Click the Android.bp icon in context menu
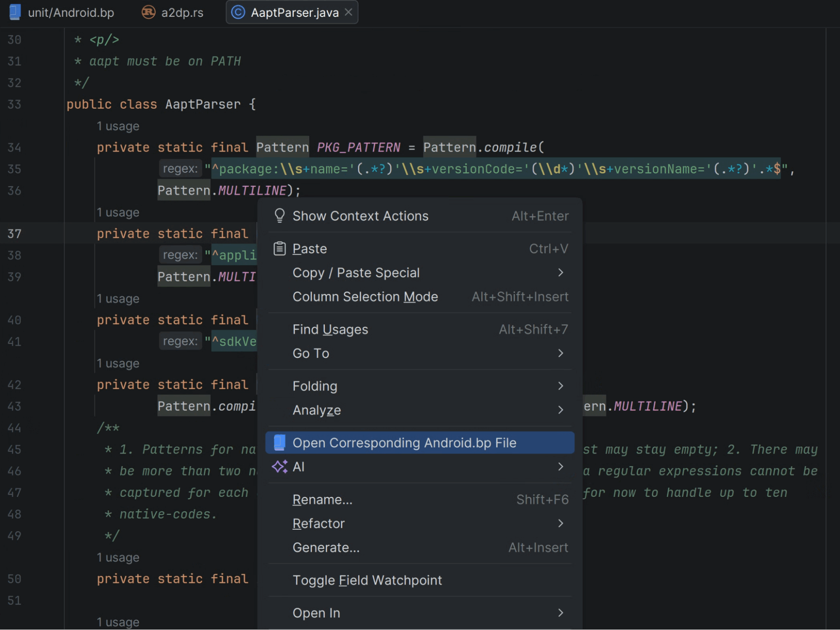Viewport: 840px width, 630px height. 279,443
